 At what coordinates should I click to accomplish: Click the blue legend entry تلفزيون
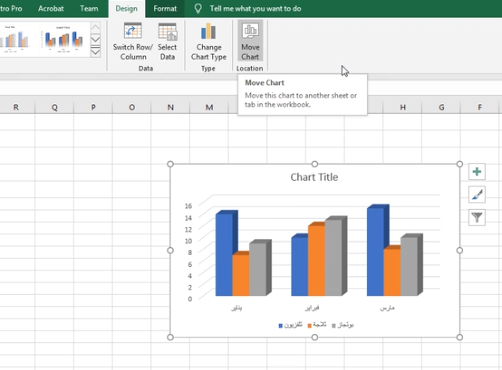coord(291,325)
